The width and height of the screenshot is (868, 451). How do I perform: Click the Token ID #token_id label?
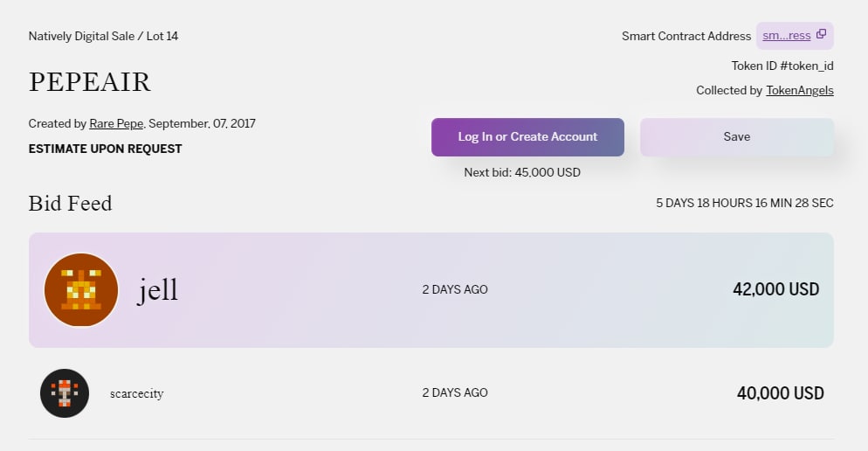[782, 66]
